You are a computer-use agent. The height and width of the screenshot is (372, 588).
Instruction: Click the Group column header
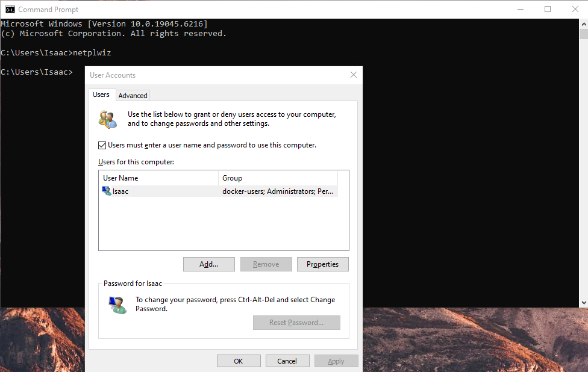278,178
